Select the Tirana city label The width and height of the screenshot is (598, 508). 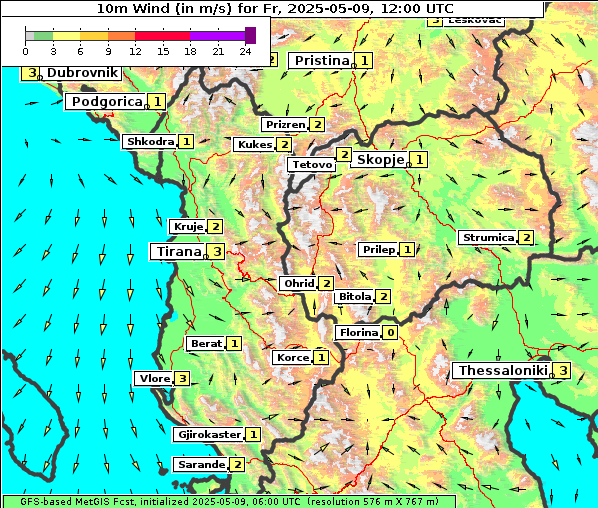point(179,252)
